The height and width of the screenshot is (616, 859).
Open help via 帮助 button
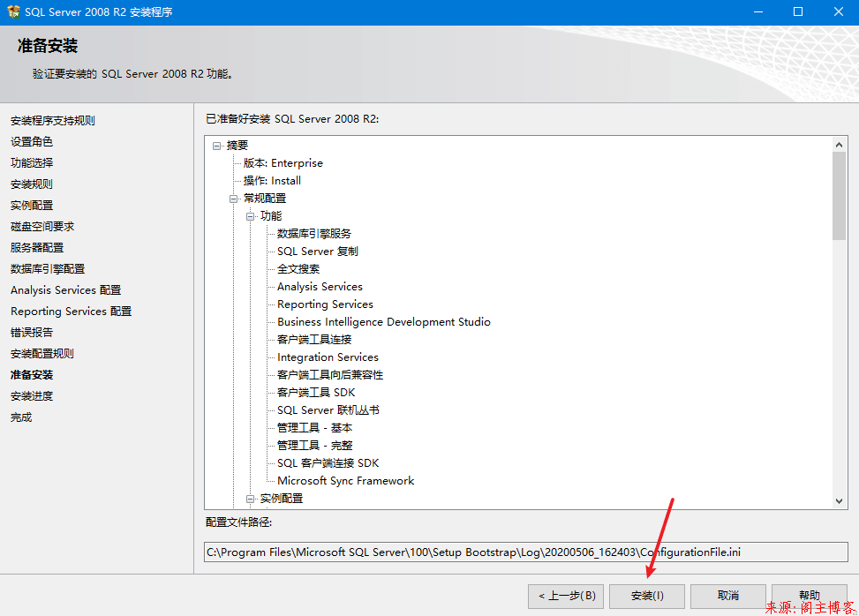pyautogui.click(x=810, y=596)
